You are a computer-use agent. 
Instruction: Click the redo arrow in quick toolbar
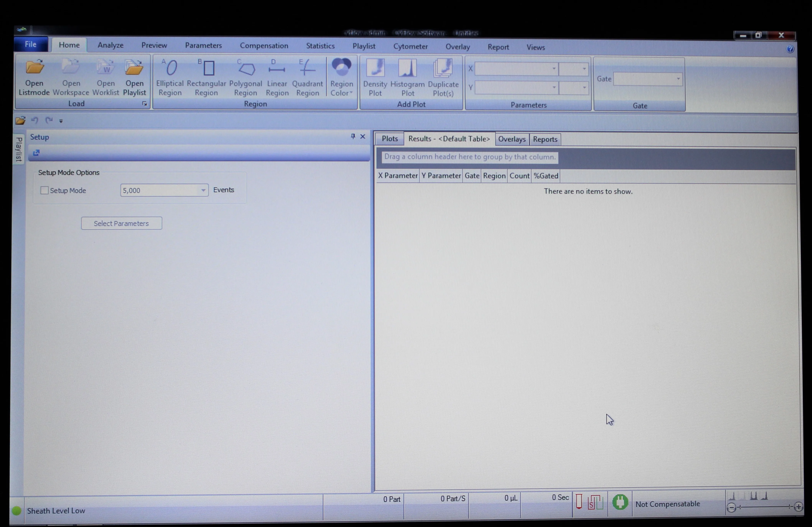(49, 120)
